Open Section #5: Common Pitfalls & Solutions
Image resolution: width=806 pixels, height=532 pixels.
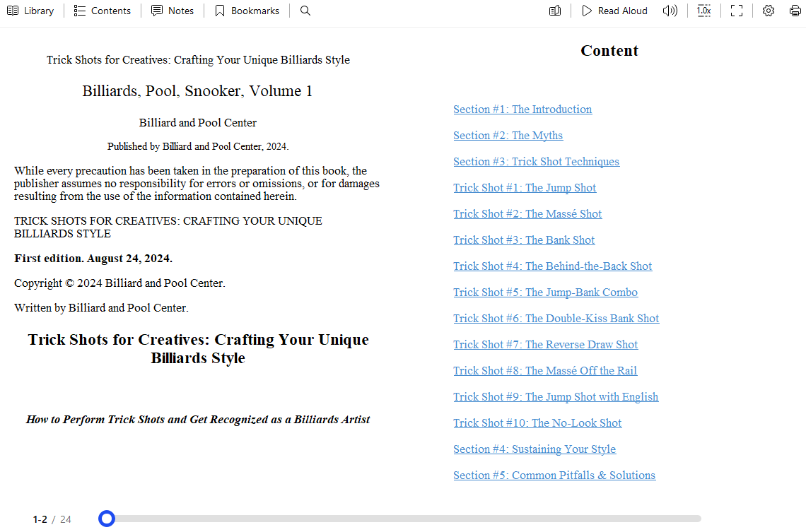[554, 475]
